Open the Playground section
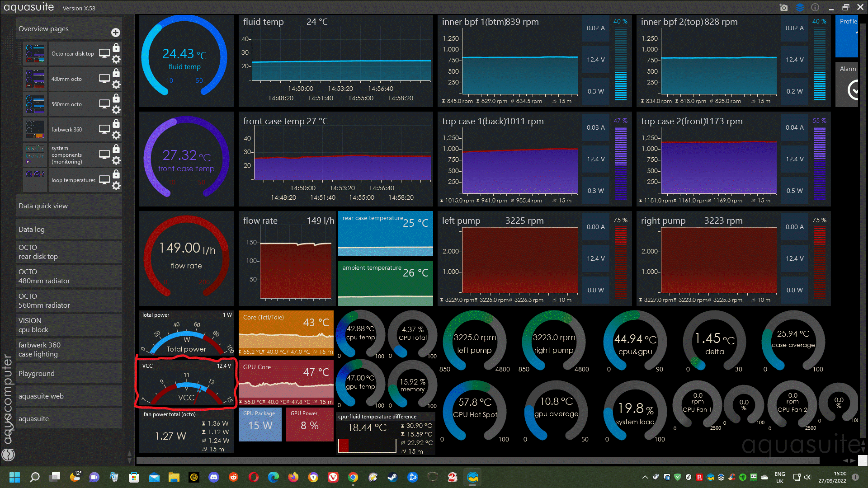Viewport: 868px width, 488px height. pos(69,374)
